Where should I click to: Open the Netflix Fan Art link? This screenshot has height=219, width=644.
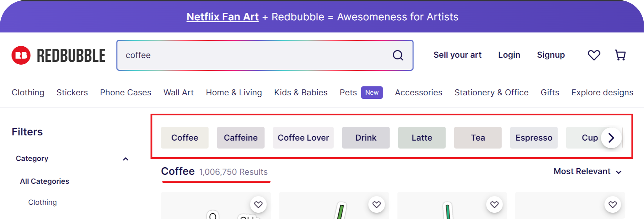[222, 17]
